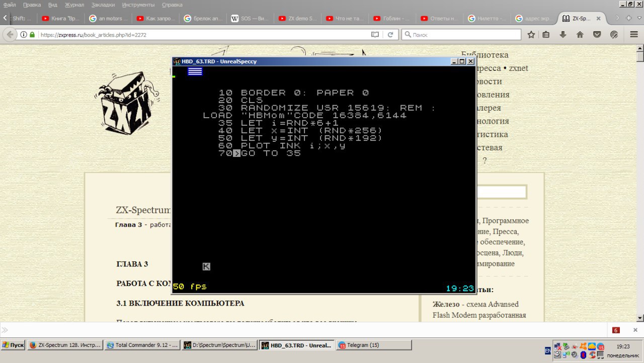Image resolution: width=644 pixels, height=363 pixels.
Task: Switch to 'ZX-Spectrum 128. Инстр...' Firefox taskbar button
Action: 65,345
